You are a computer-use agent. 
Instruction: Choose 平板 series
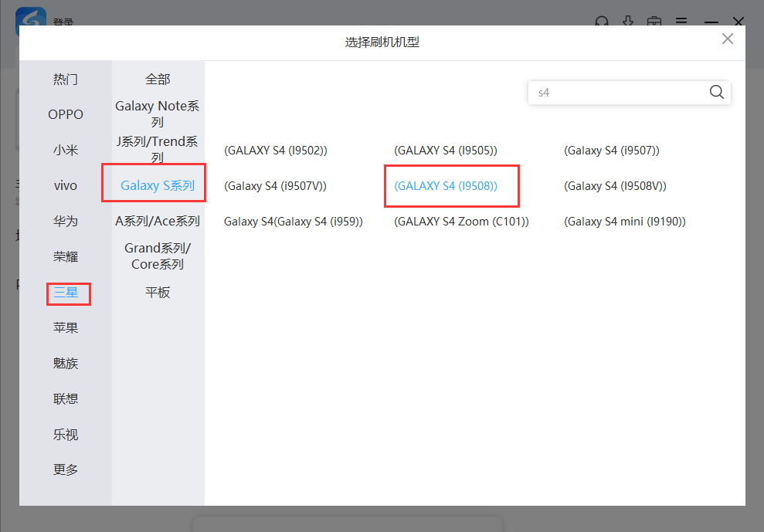[x=158, y=293]
